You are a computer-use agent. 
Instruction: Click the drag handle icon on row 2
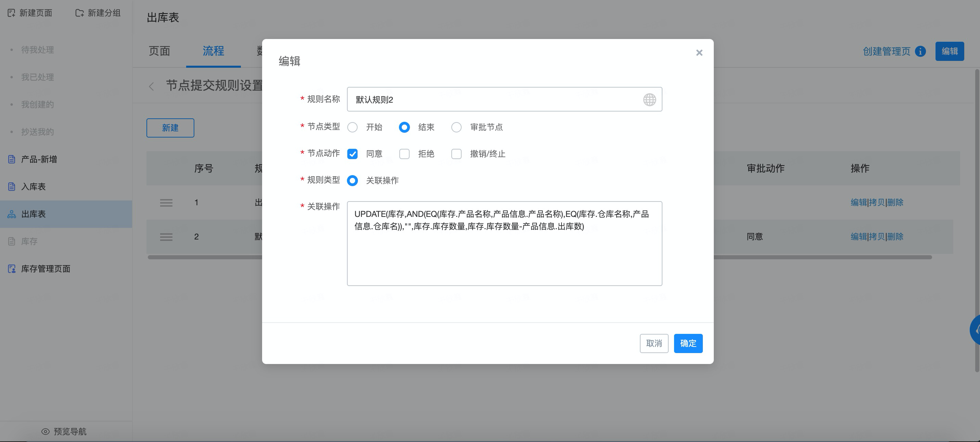(x=166, y=237)
